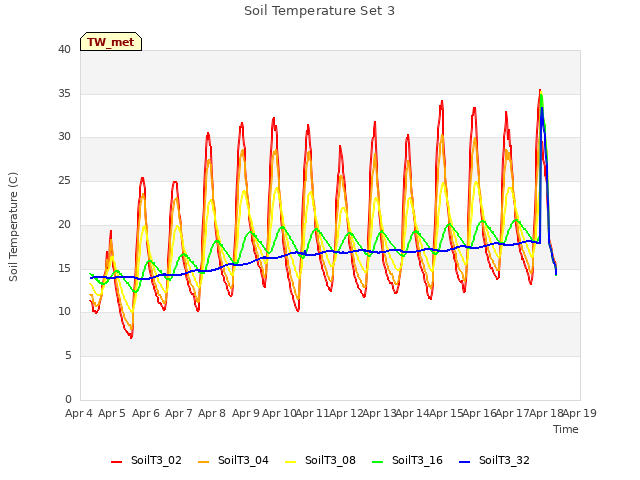
Task: Click the 15 y-axis tick label
Action: (64, 268)
